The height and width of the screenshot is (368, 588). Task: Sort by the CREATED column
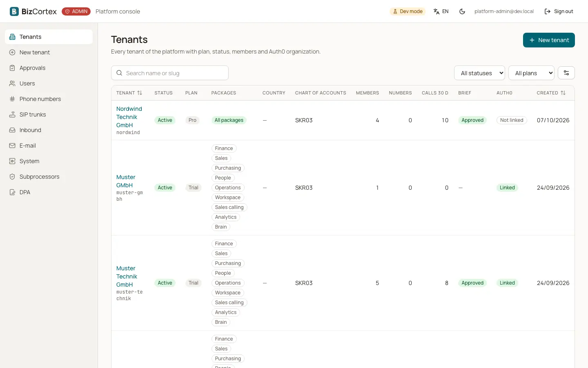click(x=551, y=93)
